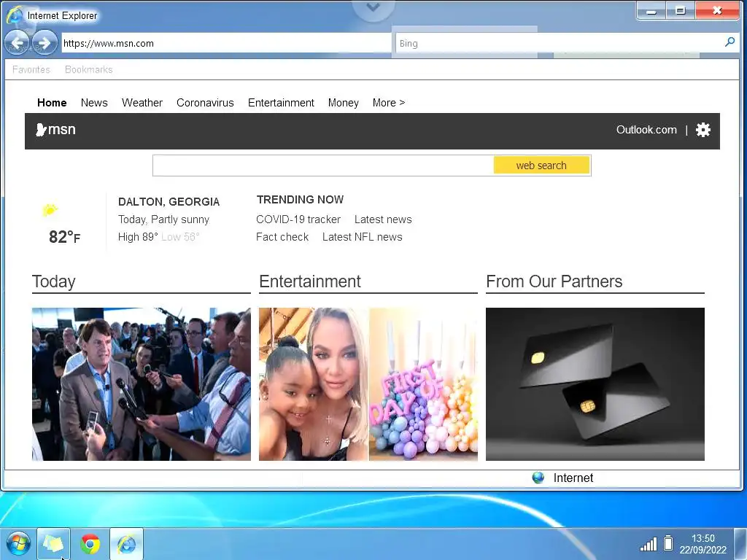Click the battery tray icon
This screenshot has width=747, height=560.
click(x=668, y=542)
